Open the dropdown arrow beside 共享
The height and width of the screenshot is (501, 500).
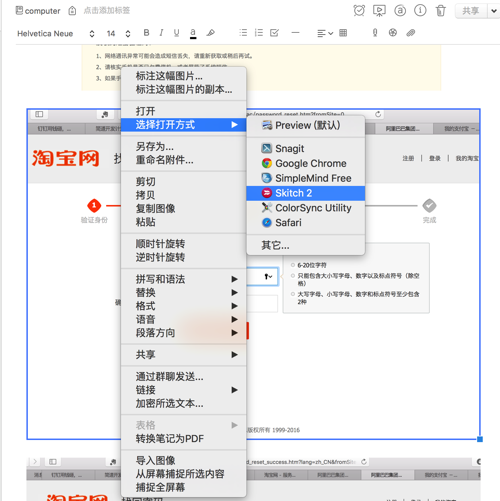click(494, 11)
